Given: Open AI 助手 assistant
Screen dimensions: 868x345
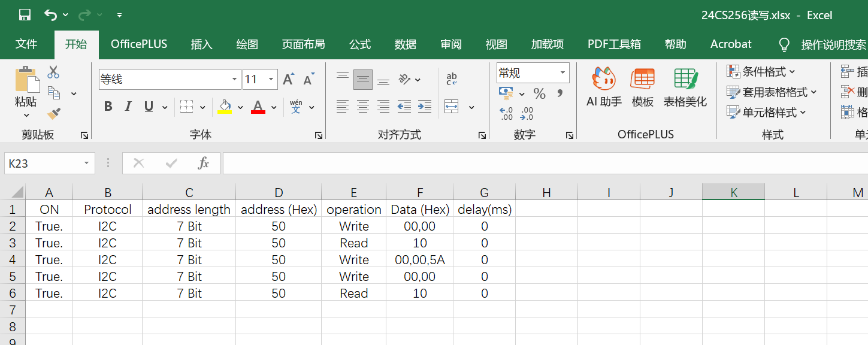Looking at the screenshot, I should tap(604, 87).
